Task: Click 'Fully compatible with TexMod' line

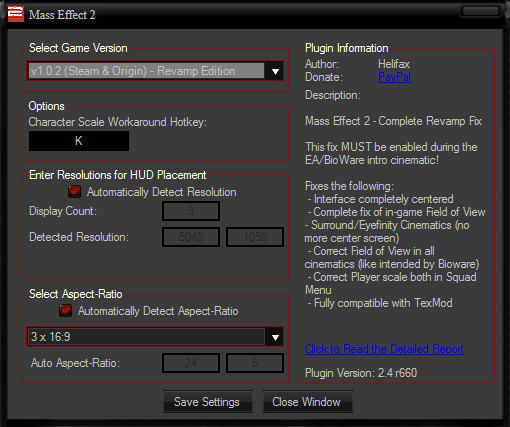Action: (x=380, y=303)
